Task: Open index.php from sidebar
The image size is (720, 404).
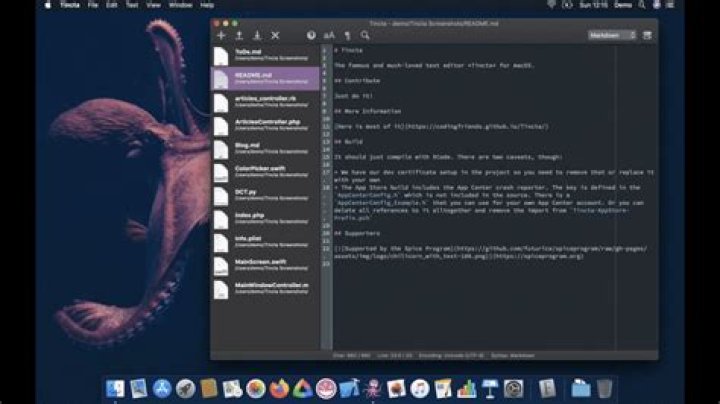Action: point(265,219)
